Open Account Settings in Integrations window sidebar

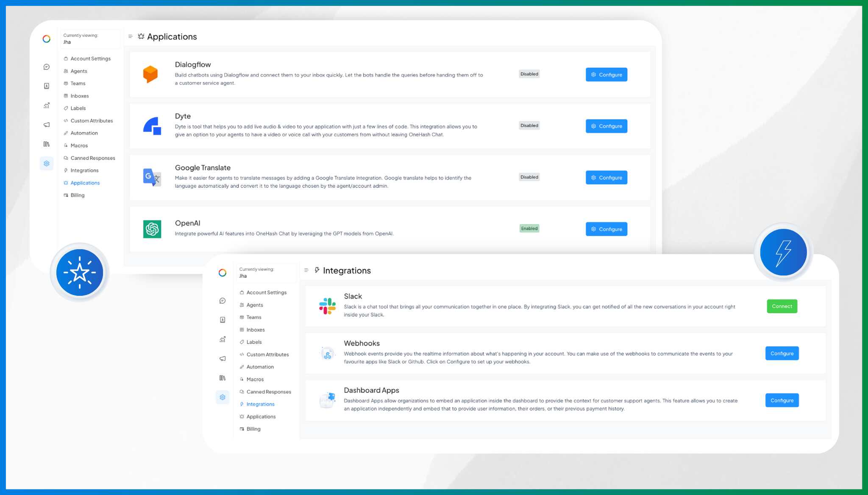pos(263,293)
